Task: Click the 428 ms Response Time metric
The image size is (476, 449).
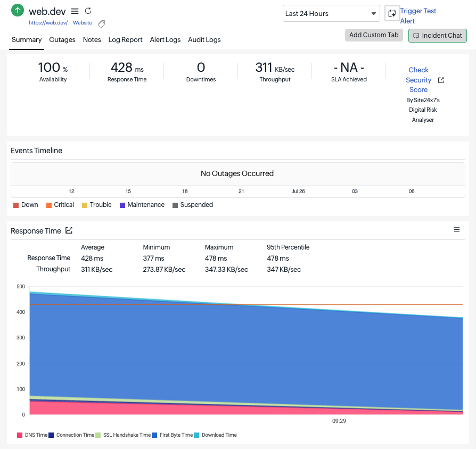Action: click(127, 72)
